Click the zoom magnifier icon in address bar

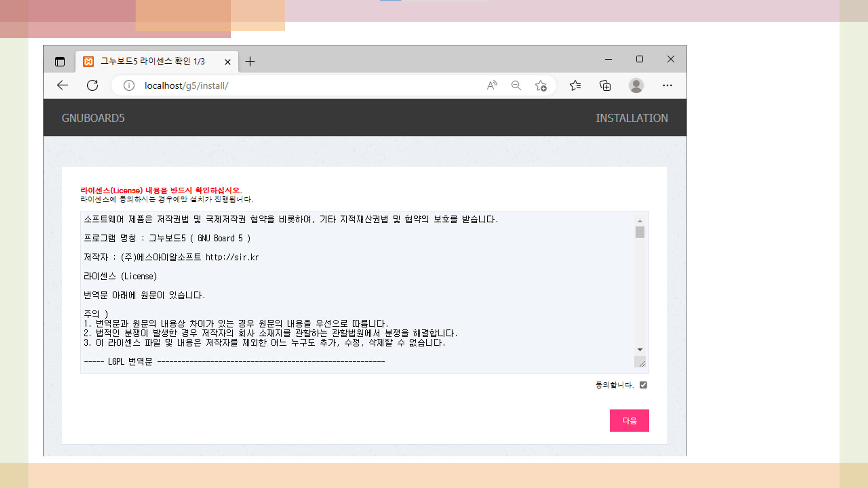click(516, 85)
